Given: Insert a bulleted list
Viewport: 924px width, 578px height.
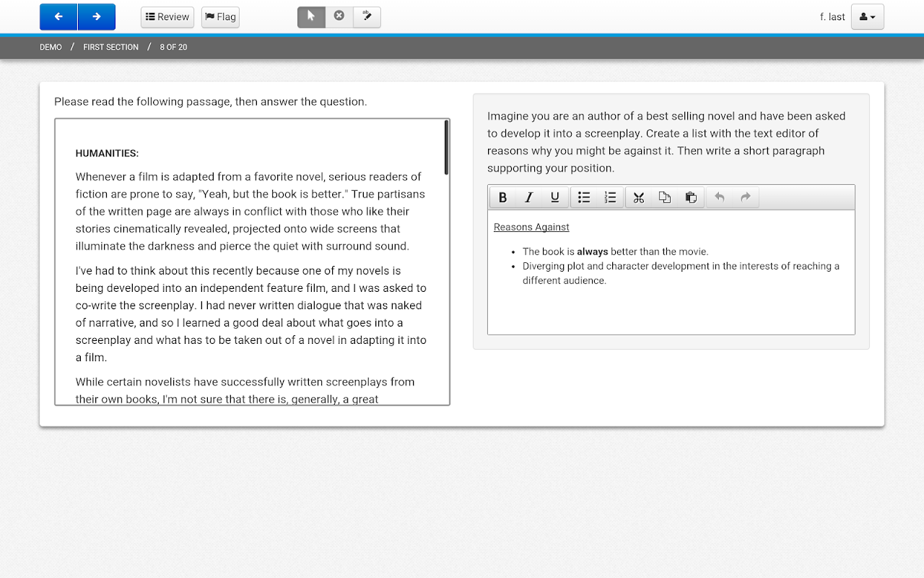Looking at the screenshot, I should point(584,197).
